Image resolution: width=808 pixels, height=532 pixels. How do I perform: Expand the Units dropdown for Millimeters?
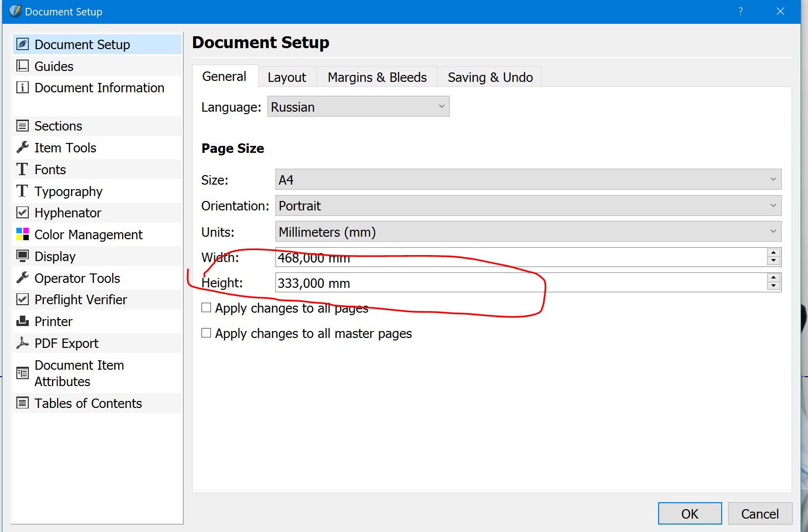click(528, 232)
